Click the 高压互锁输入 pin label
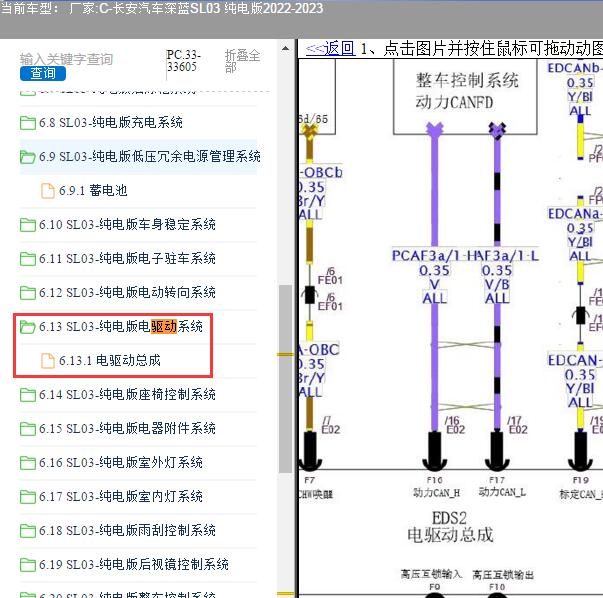 click(x=431, y=574)
